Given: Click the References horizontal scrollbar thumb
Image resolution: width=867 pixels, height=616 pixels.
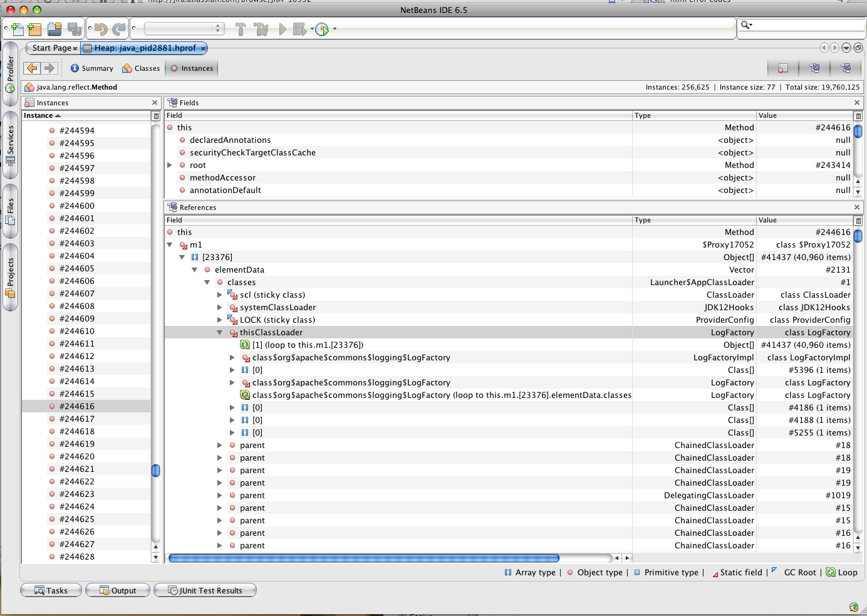Looking at the screenshot, I should point(363,558).
